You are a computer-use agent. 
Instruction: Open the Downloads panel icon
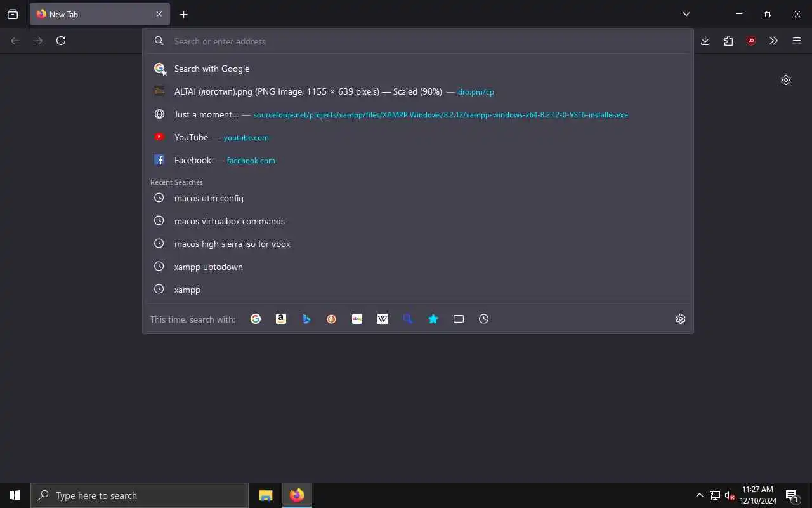point(705,41)
